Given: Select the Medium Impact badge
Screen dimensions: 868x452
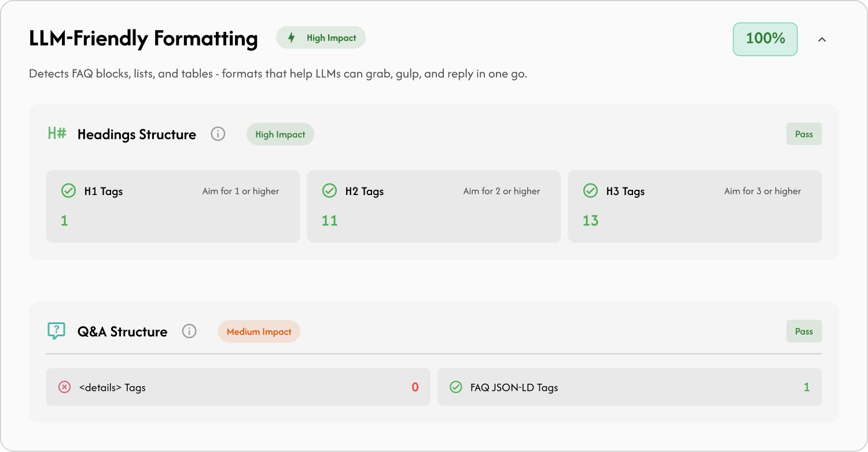Looking at the screenshot, I should click(259, 331).
